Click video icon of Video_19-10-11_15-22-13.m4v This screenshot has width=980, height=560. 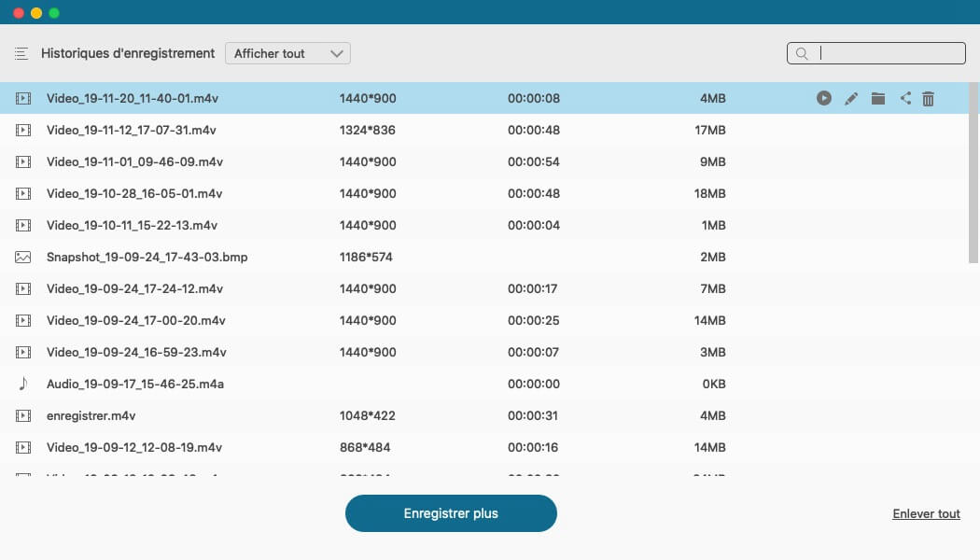point(23,225)
